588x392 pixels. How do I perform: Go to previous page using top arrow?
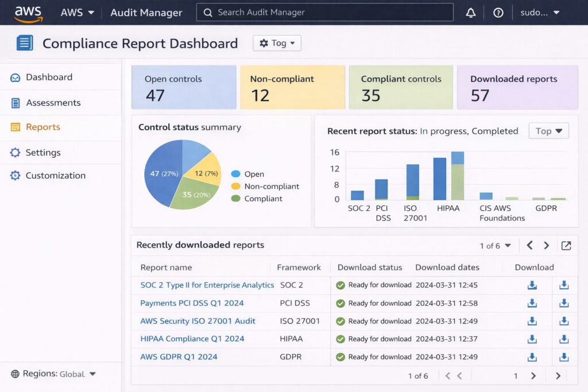pos(530,246)
